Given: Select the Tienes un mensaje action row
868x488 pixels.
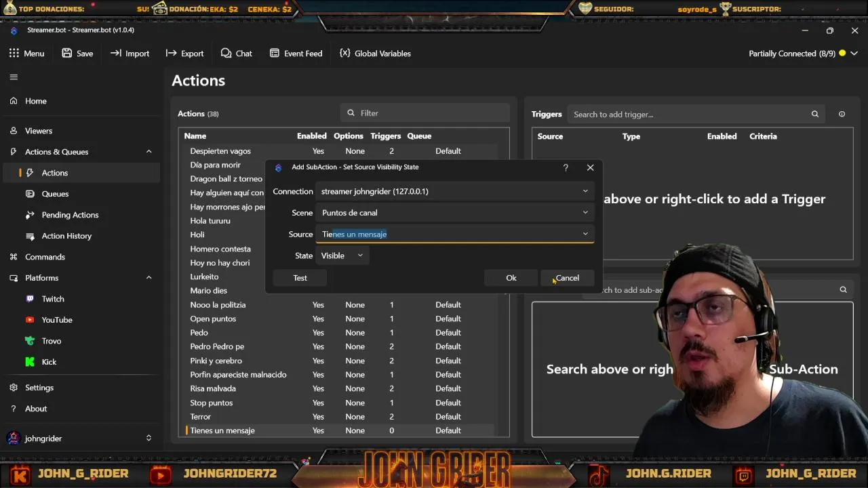Looking at the screenshot, I should coord(341,430).
